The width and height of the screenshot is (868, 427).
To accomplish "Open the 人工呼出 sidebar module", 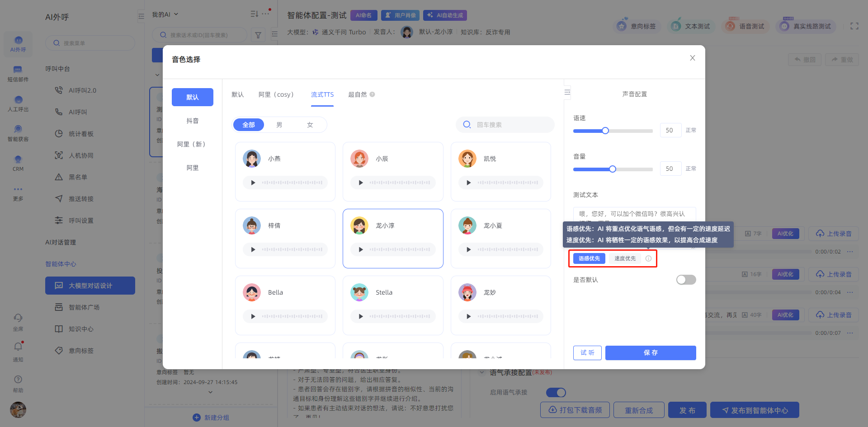I will [x=18, y=103].
